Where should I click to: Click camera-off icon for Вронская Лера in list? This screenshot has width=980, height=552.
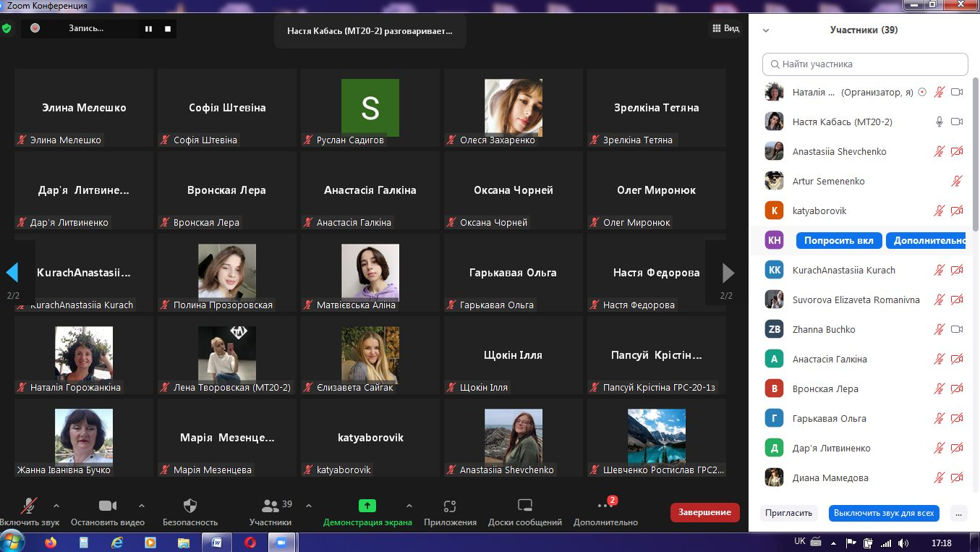coord(957,388)
